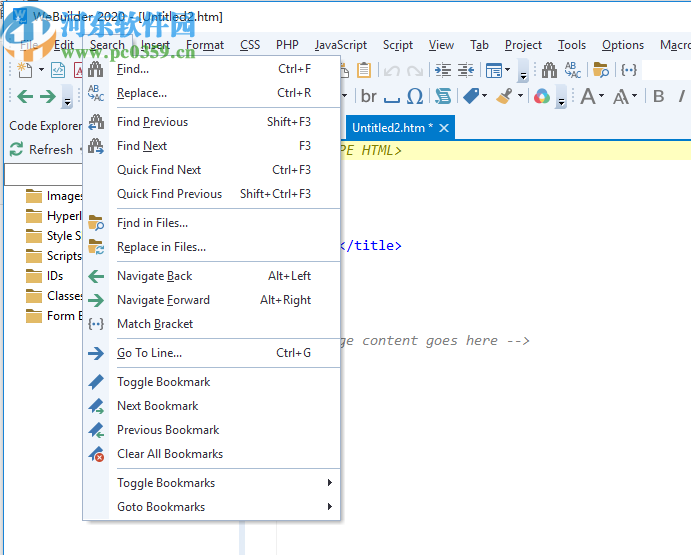Open the JavaScript menu
This screenshot has width=691, height=555.
(341, 45)
